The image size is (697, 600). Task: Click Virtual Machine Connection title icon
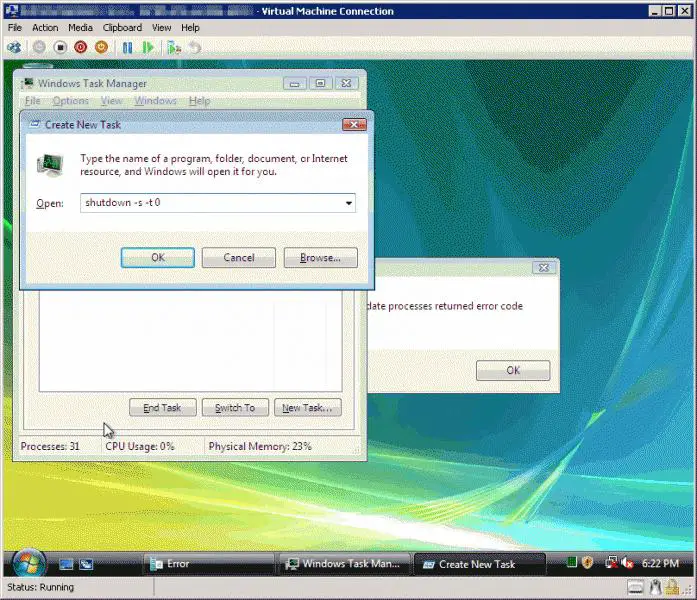click(12, 11)
